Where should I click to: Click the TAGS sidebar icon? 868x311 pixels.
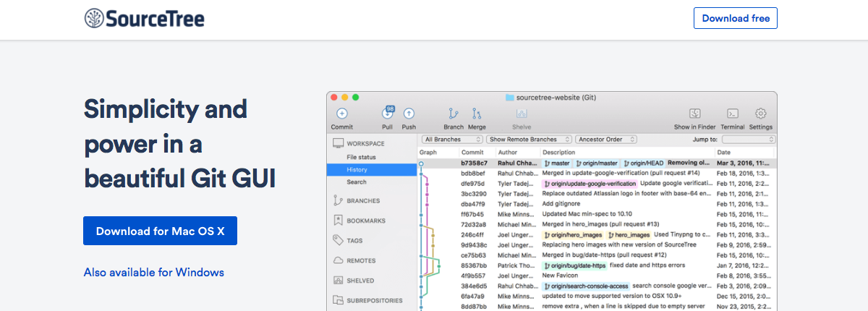338,240
